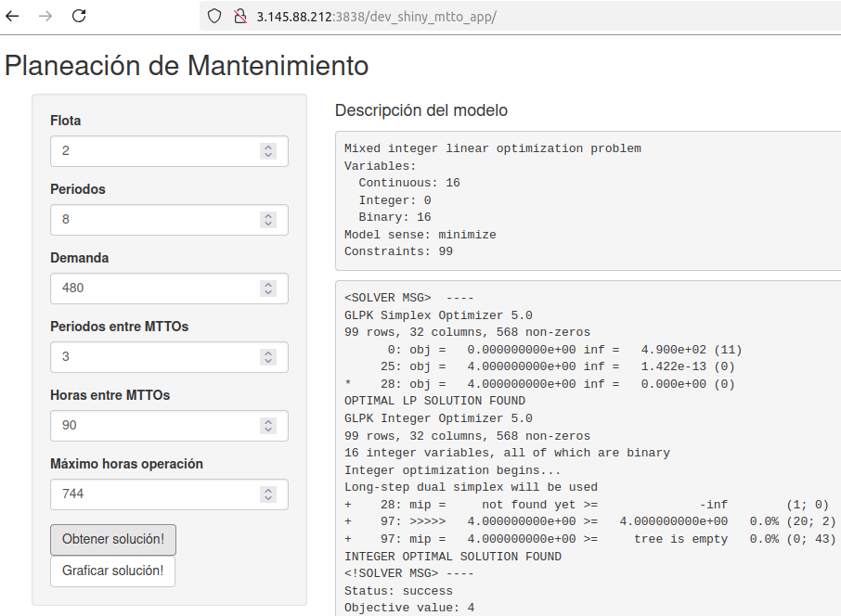841x616 pixels.
Task: Adjust Horas entre MTTOs spinner arrows
Action: click(x=268, y=426)
